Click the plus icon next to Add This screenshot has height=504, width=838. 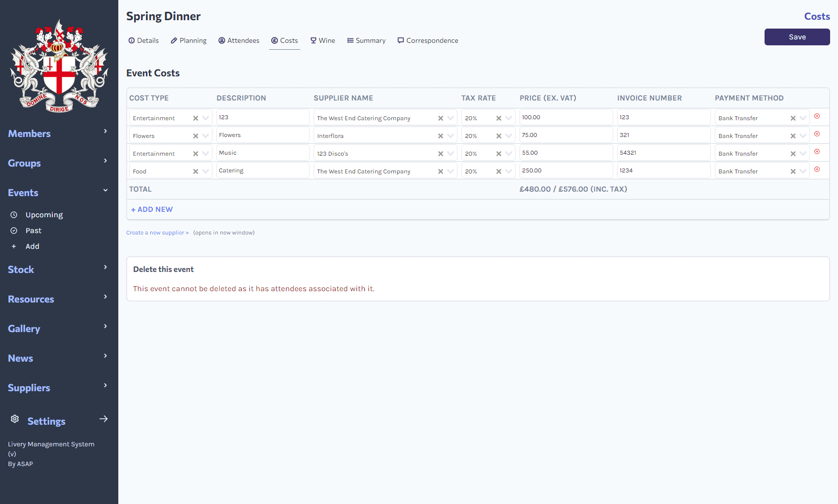click(x=14, y=246)
